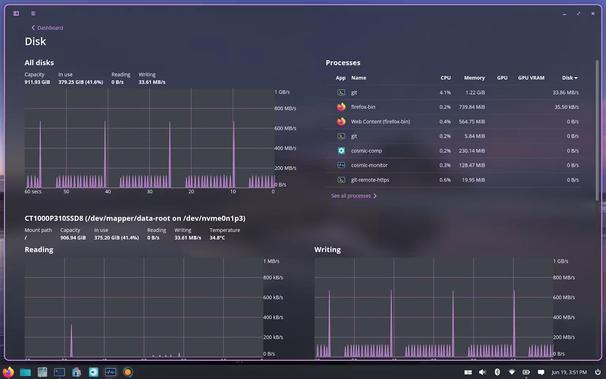Screen dimensions: 606x379
Task: Click the All disks throughput graph
Action: 149,138
